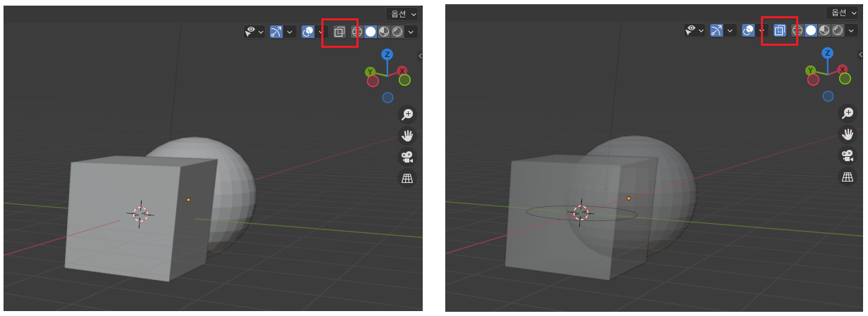868x316 pixels.
Task: Click hand pan icon in solid-cube viewport
Action: click(x=407, y=135)
